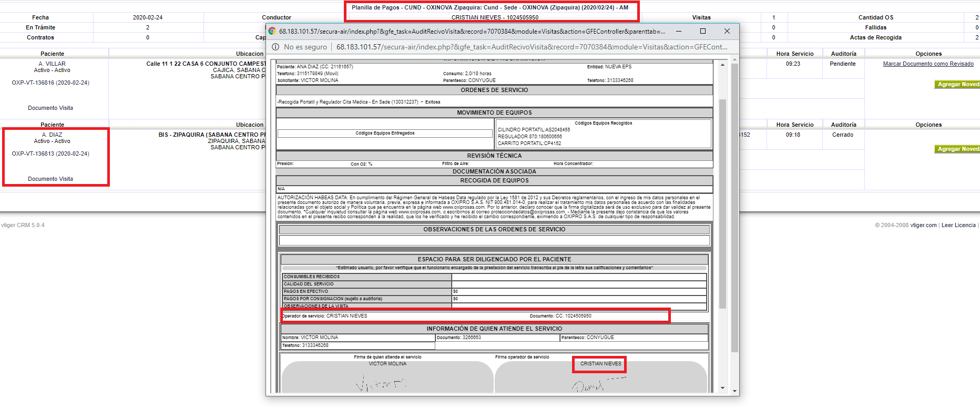Click Documento: CC: 1024505950 text
This screenshot has width=980, height=409.
[x=560, y=316]
